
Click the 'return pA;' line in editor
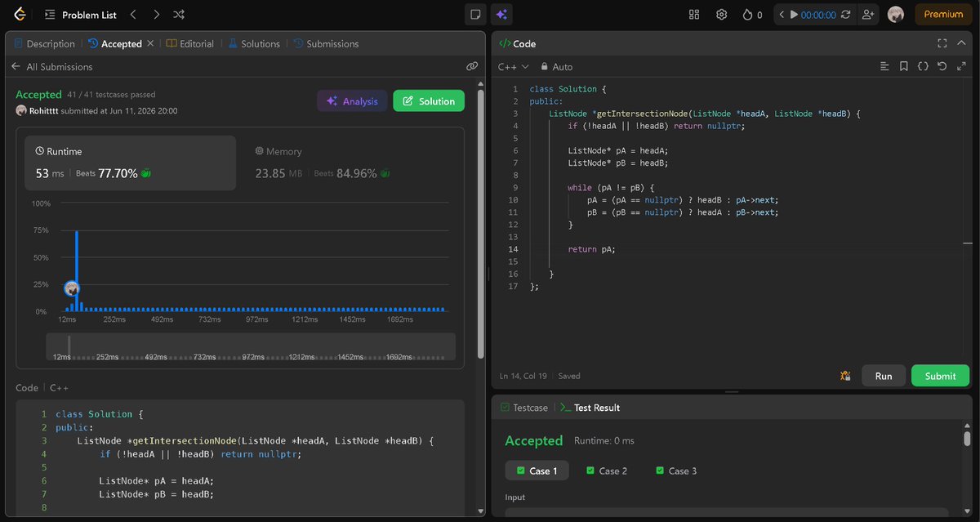591,249
